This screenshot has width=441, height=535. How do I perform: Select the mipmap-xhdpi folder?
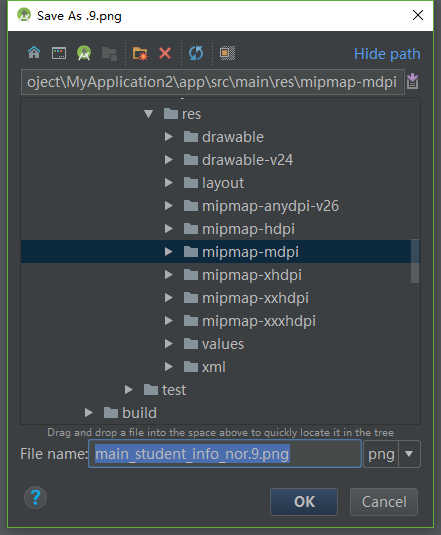pyautogui.click(x=242, y=275)
